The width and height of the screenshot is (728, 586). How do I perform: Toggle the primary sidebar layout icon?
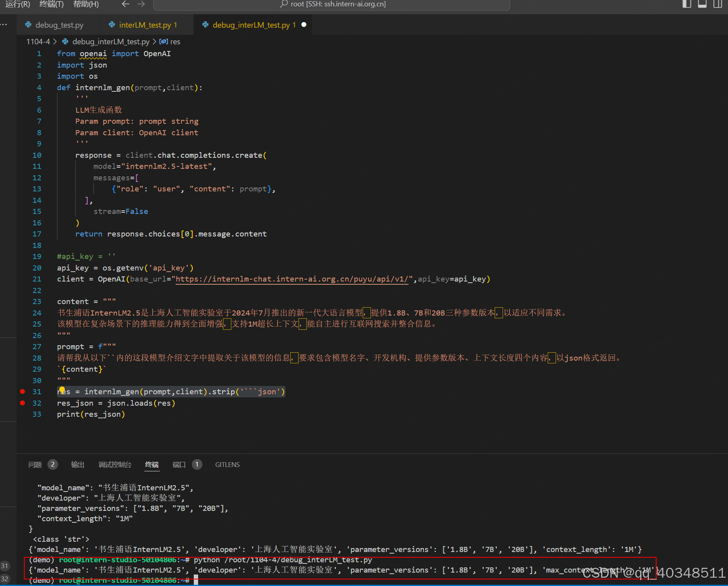pyautogui.click(x=687, y=4)
